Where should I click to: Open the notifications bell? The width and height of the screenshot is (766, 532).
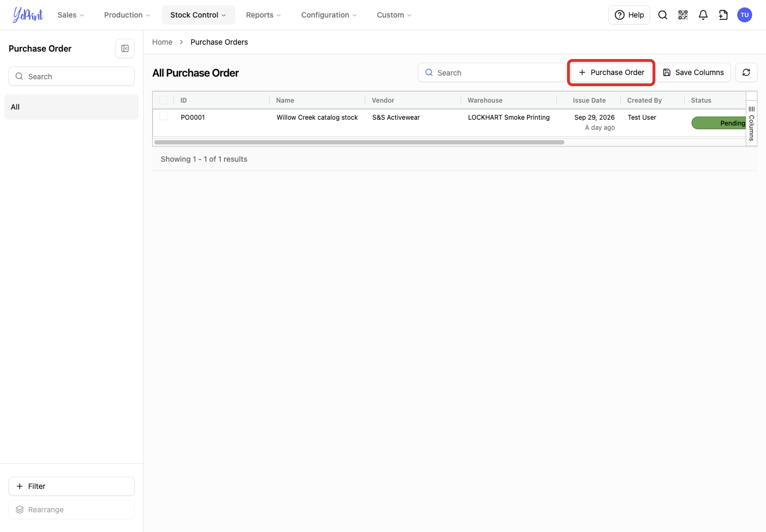point(703,15)
